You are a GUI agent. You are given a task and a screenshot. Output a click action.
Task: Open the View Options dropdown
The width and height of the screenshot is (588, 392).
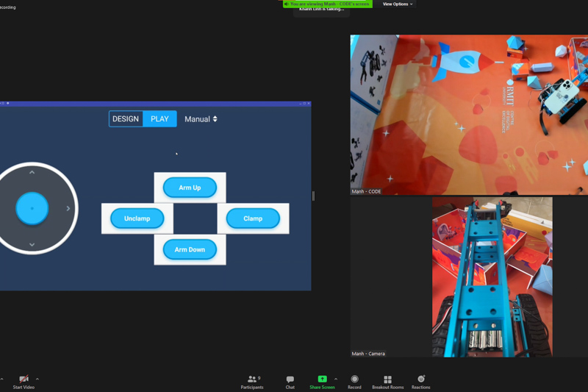[x=398, y=4]
